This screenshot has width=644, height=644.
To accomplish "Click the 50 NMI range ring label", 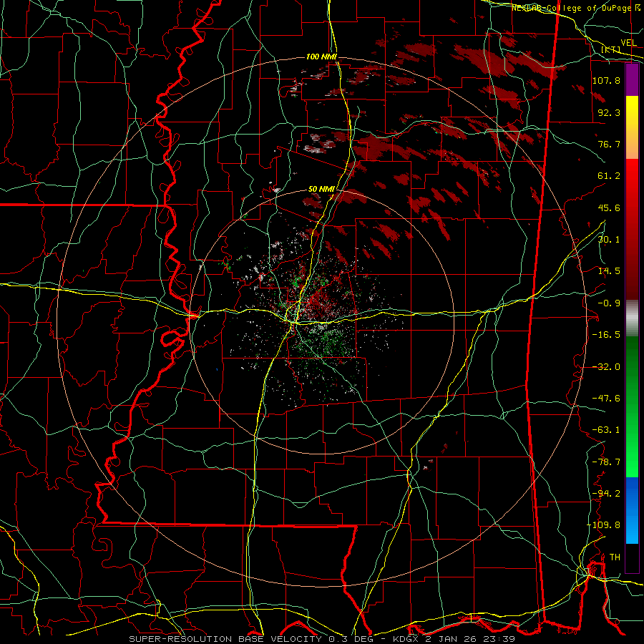I will click(x=321, y=190).
